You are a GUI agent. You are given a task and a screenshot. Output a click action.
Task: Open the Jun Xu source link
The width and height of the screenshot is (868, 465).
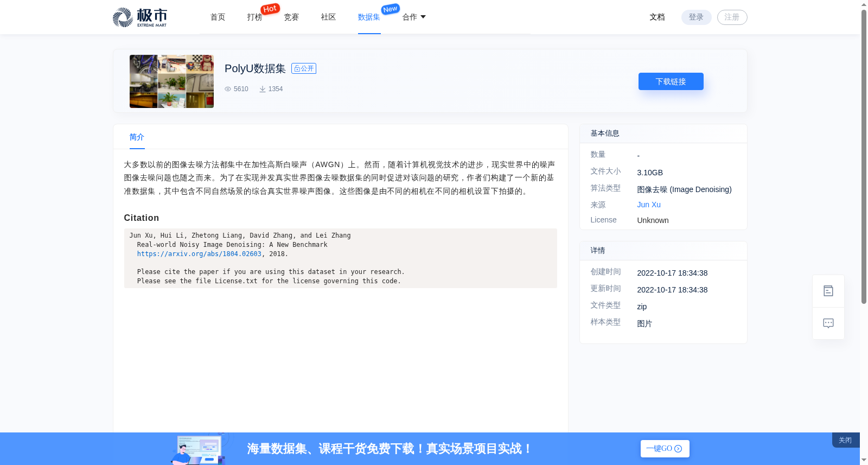tap(649, 205)
